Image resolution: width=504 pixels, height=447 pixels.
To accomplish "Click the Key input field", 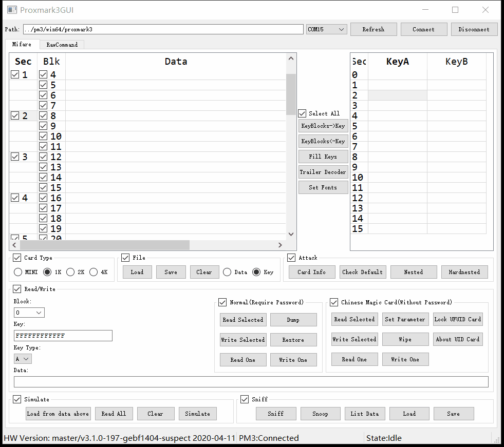I will pos(63,336).
